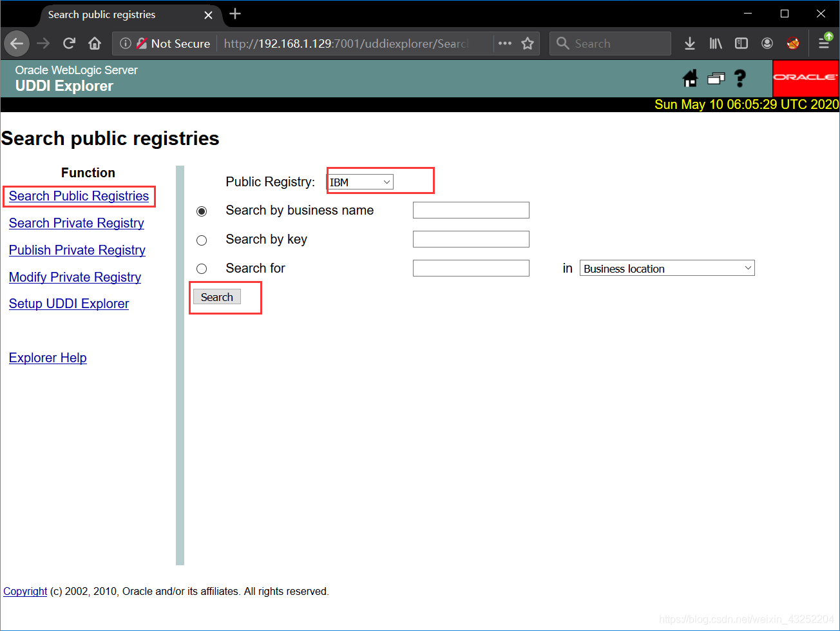This screenshot has width=840, height=631.
Task: Maximize the browser window
Action: (x=785, y=14)
